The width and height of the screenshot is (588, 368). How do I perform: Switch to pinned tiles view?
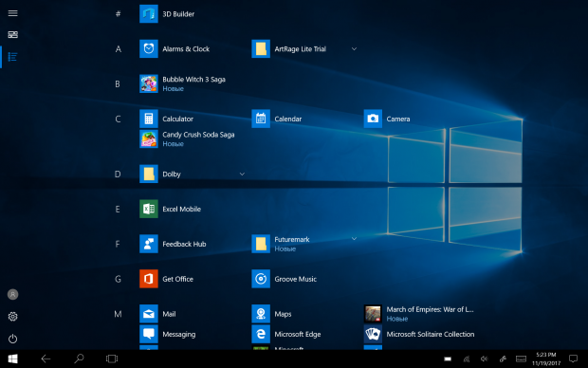pos(12,34)
